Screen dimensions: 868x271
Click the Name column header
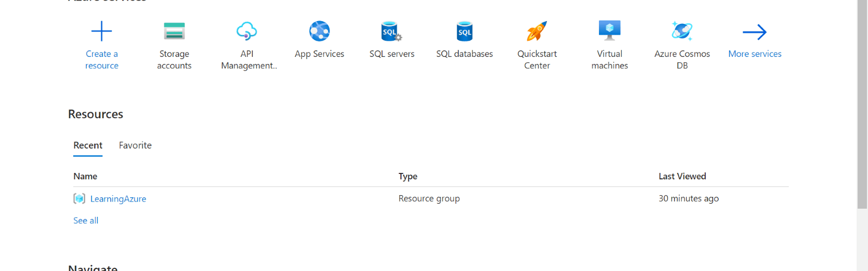point(85,176)
